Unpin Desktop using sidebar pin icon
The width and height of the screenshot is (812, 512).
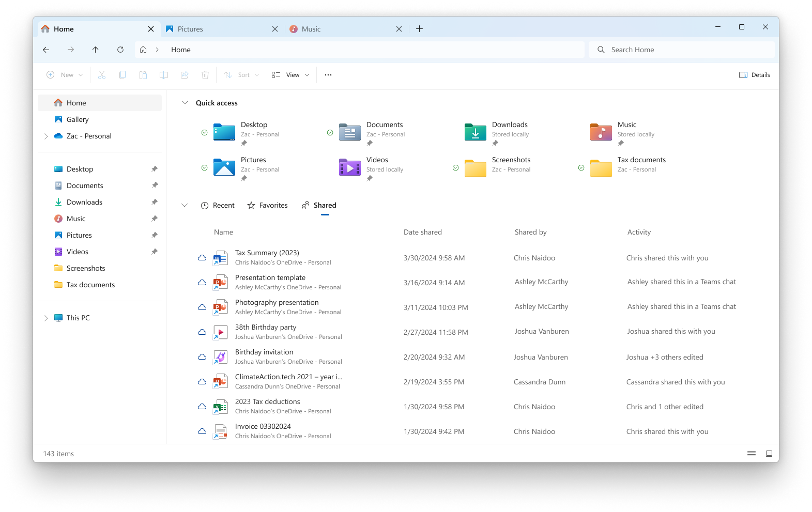(154, 169)
